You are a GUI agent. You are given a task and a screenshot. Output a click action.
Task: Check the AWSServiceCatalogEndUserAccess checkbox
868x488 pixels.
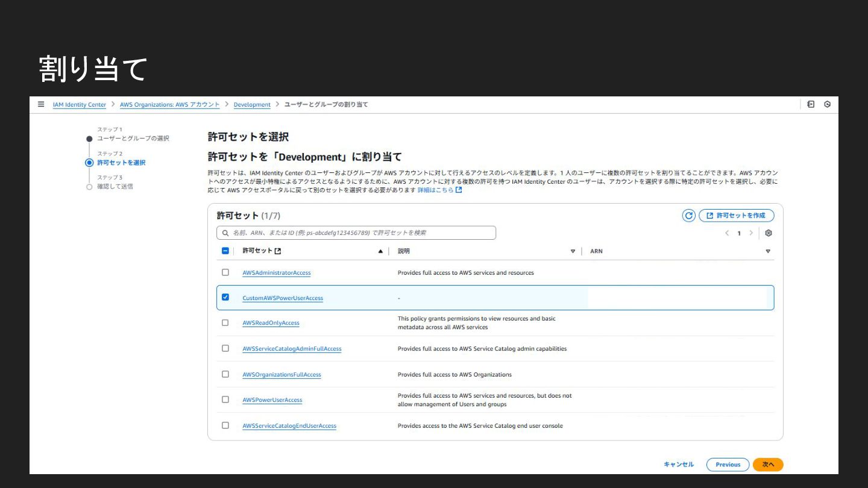point(225,425)
